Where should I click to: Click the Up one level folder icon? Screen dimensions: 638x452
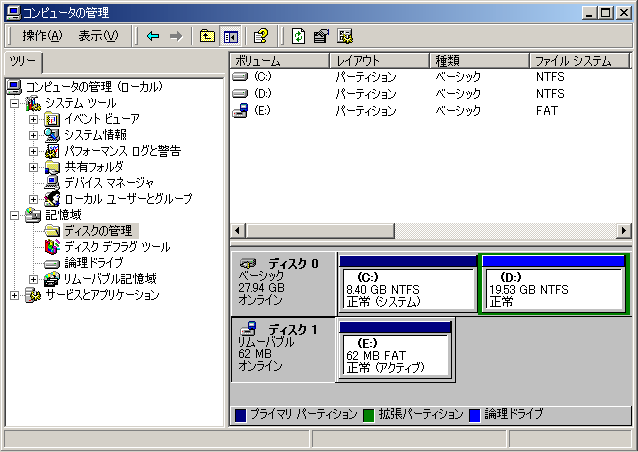[x=207, y=36]
